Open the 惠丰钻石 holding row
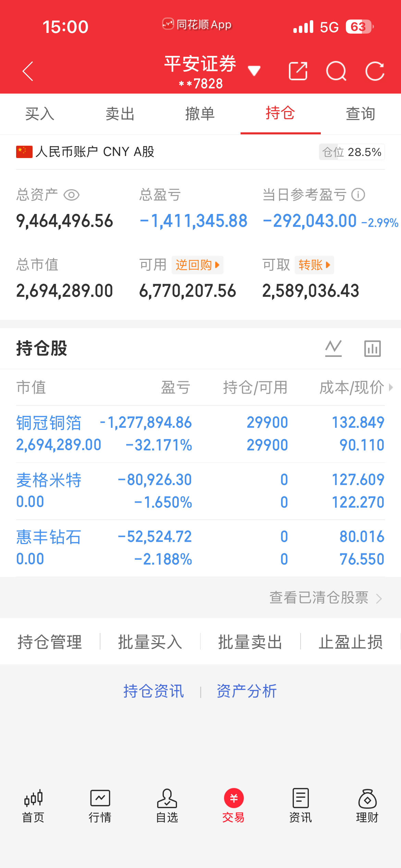 click(x=200, y=548)
